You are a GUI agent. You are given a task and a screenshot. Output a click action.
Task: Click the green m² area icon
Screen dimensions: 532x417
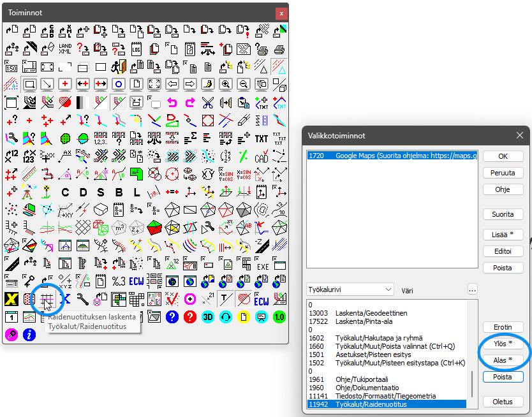pyautogui.click(x=136, y=173)
